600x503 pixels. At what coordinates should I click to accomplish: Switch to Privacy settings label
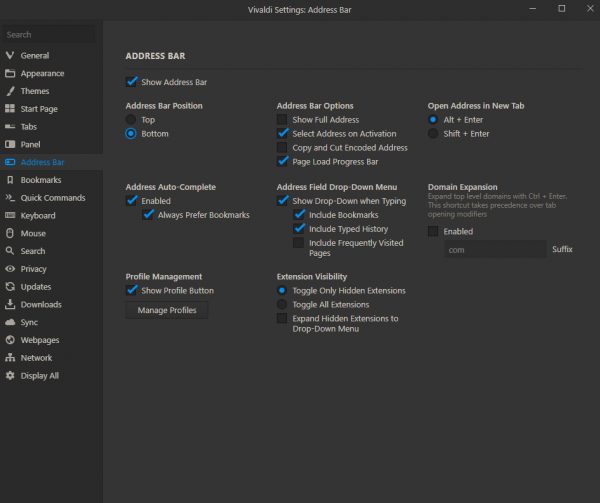[x=34, y=269]
